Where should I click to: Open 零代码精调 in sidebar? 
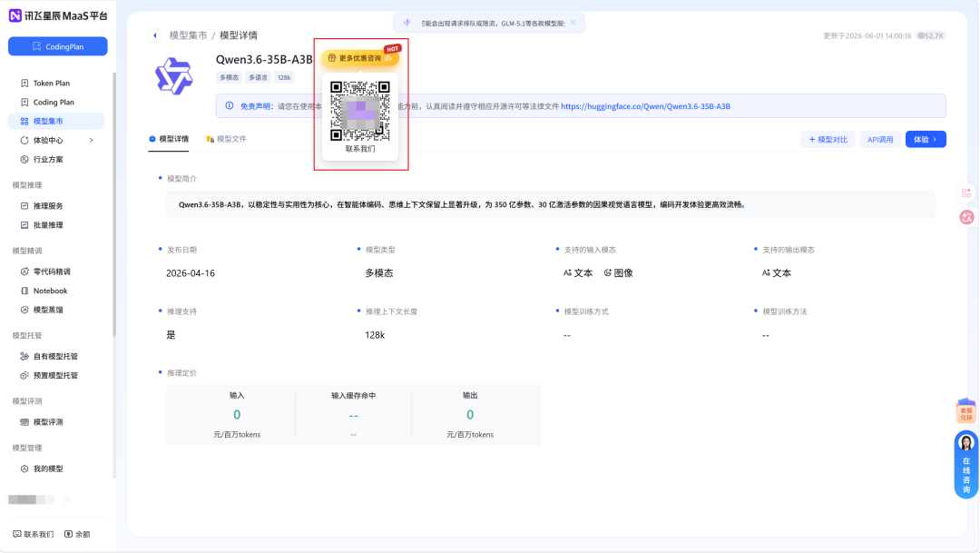tap(51, 272)
